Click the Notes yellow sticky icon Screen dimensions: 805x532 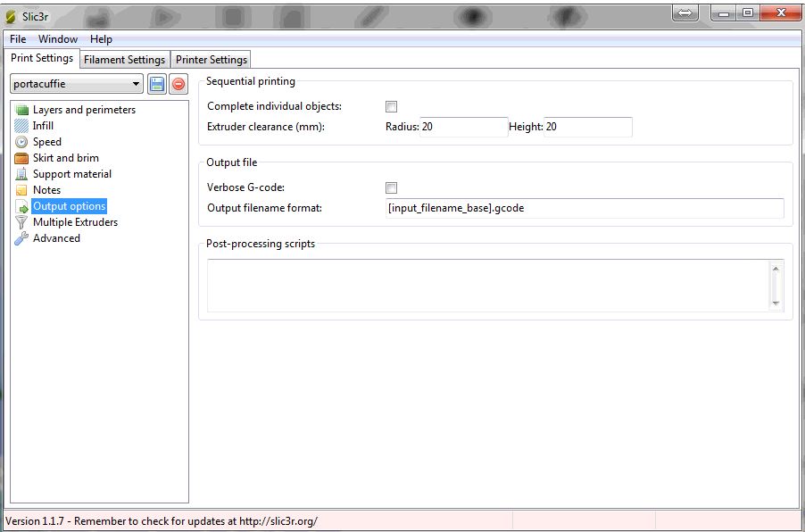click(x=21, y=190)
